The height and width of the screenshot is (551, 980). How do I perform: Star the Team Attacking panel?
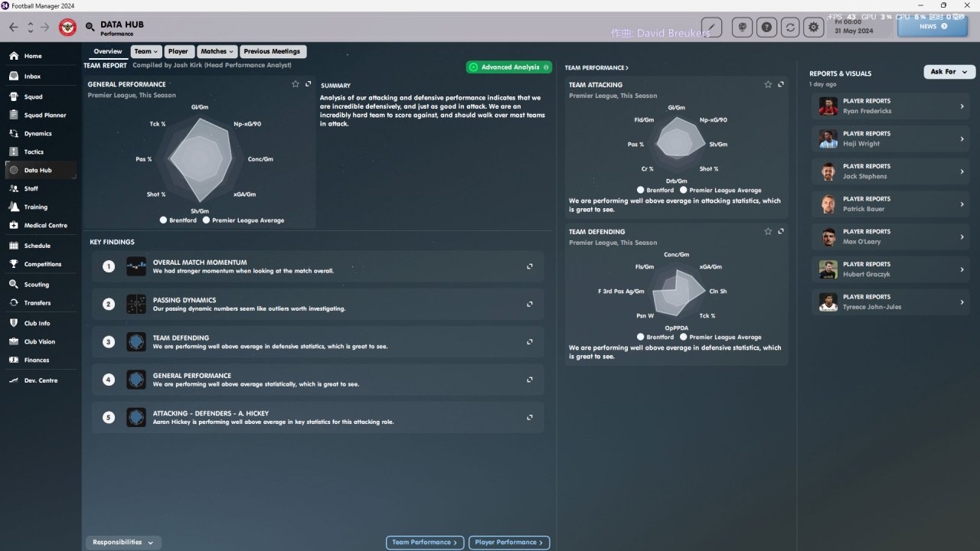(768, 85)
